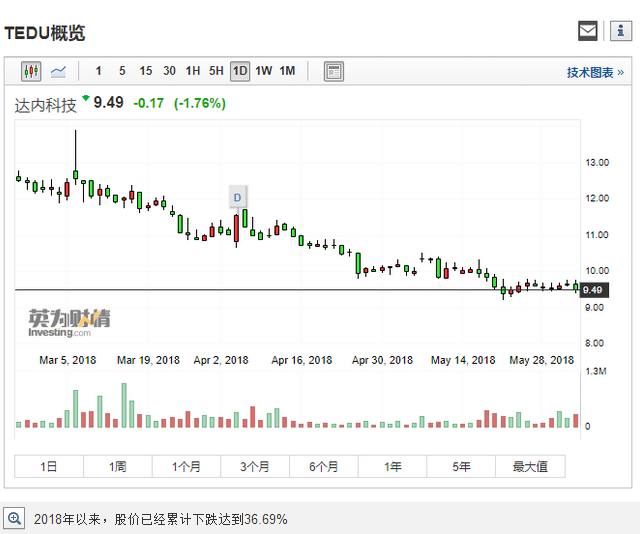Click the 9.49 current price tag on axis
The height and width of the screenshot is (534, 640).
pos(594,290)
